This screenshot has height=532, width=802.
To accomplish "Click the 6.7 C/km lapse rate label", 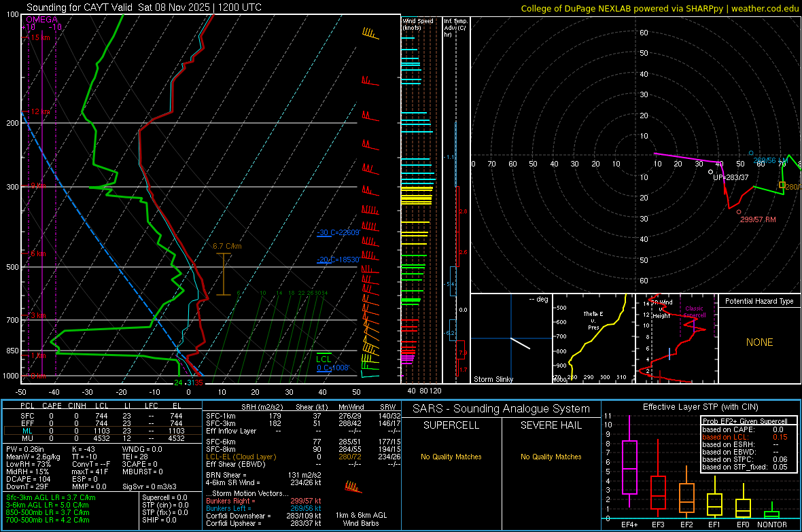I will (x=227, y=246).
